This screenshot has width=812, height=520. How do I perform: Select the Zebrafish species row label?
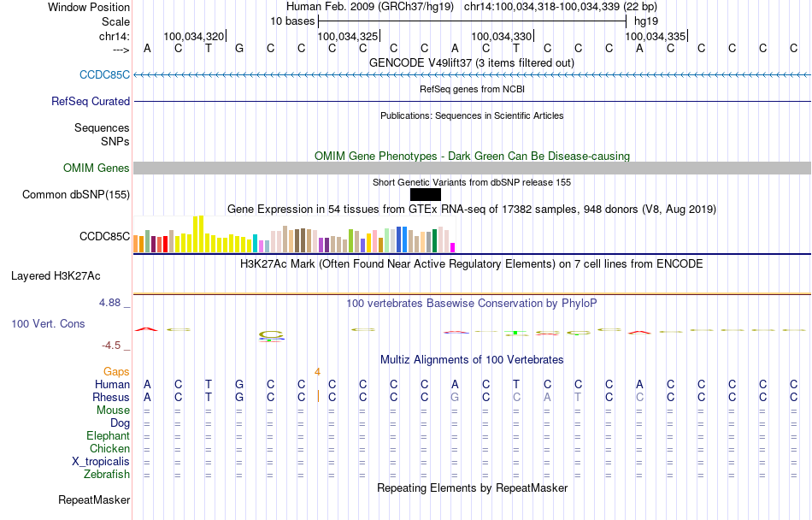tap(107, 474)
